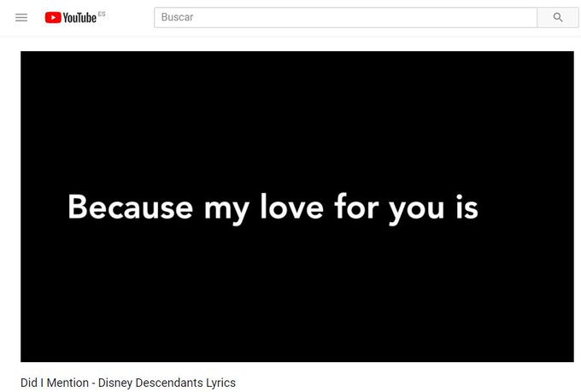Click the title "Did I Mention - Disney Descendants Lyrics"
Image resolution: width=581 pixels, height=392 pixels.
[x=128, y=383]
